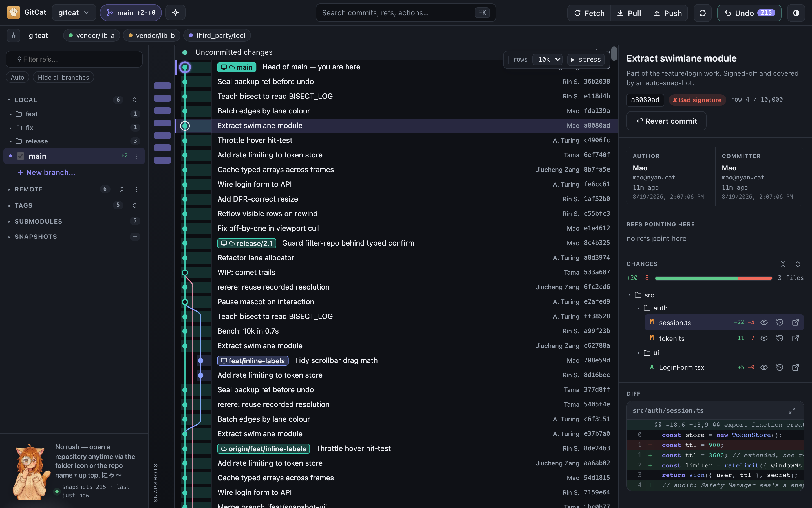Click the GitCat paw logo
Image resolution: width=812 pixels, height=508 pixels.
(x=14, y=12)
